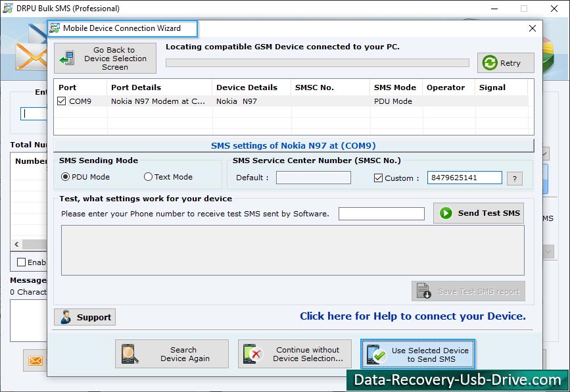Toggle the Enable checkbox in main window
This screenshot has width=570, height=392.
22,262
